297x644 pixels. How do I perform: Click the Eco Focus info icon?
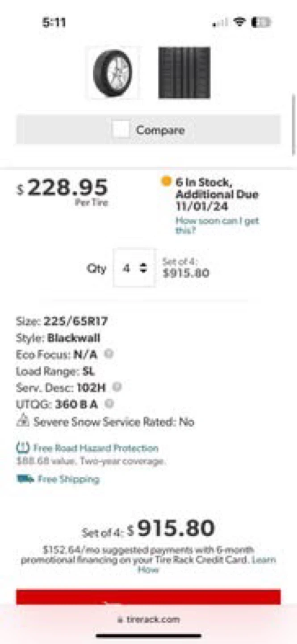point(109,354)
